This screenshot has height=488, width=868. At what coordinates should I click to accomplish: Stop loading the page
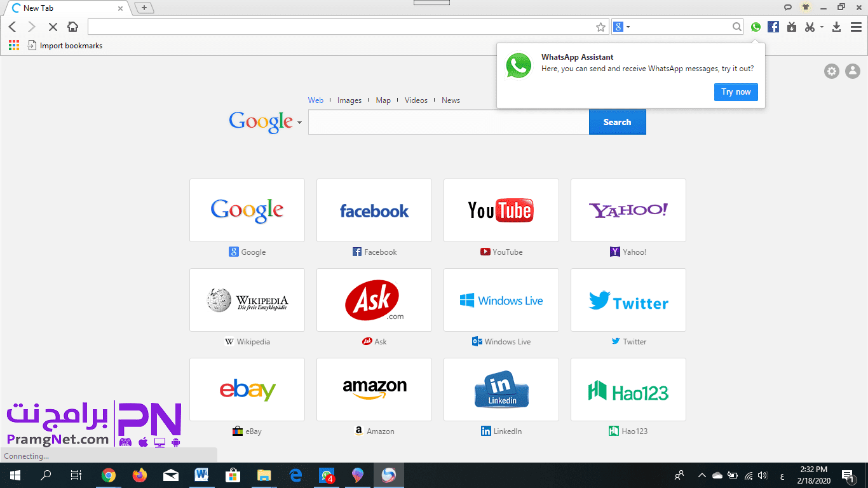[x=53, y=27]
